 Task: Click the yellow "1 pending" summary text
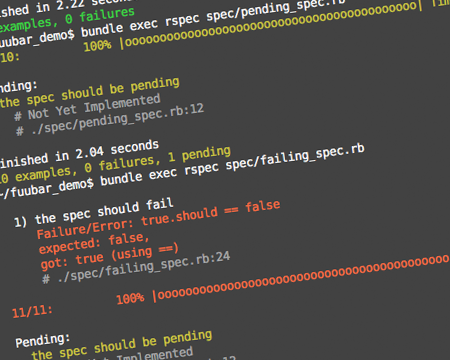(199, 154)
